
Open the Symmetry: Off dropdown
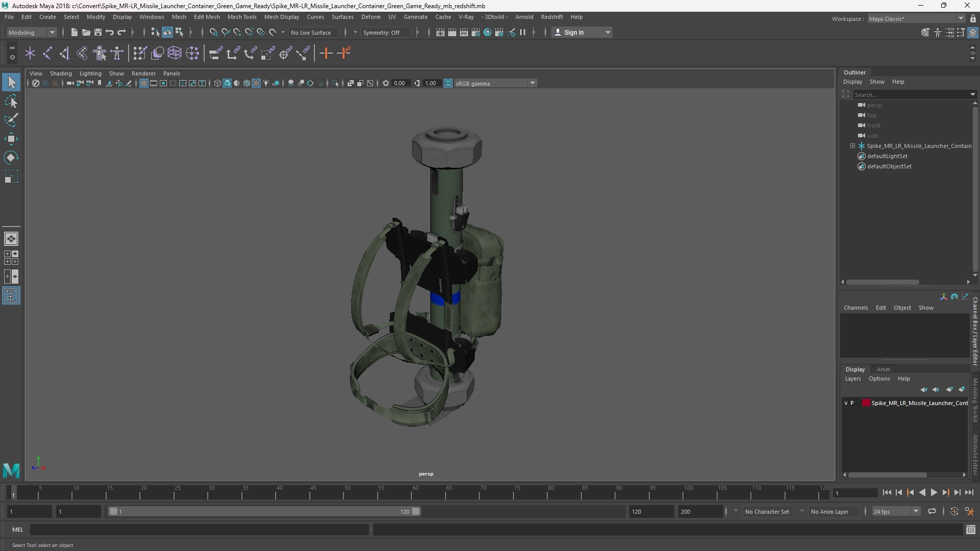tap(385, 32)
